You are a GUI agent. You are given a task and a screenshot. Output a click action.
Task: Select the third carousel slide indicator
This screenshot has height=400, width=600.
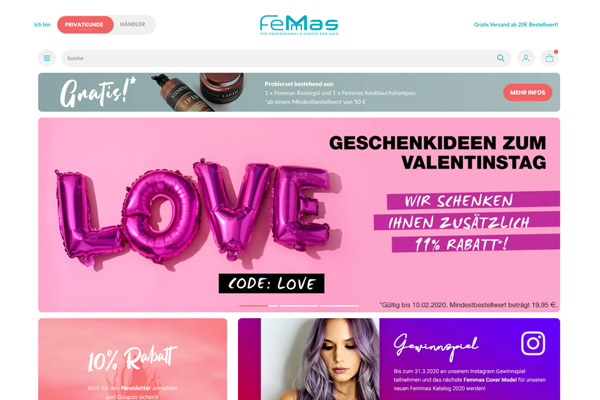click(x=299, y=306)
